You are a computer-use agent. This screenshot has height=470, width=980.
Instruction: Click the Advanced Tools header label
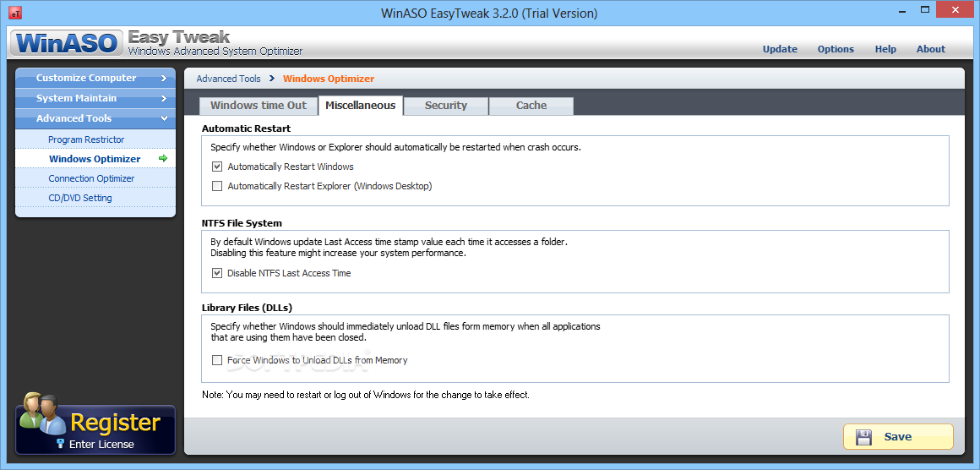coord(73,118)
